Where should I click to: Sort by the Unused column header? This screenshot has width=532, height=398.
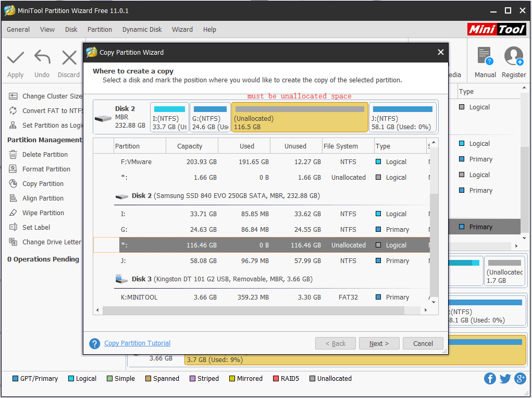296,146
